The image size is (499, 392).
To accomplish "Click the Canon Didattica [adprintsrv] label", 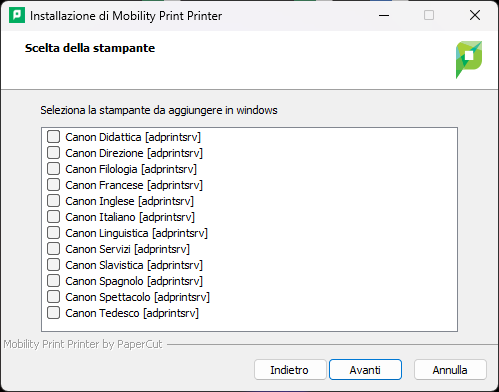I will coord(133,137).
